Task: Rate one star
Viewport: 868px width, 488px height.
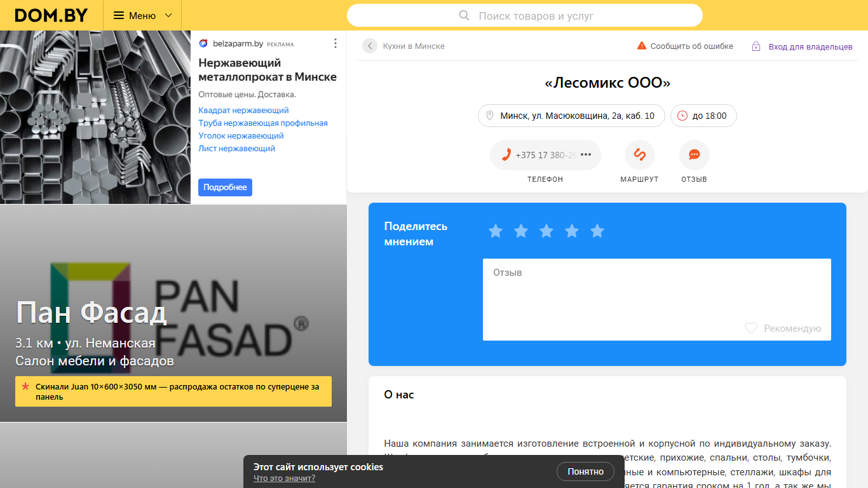Action: [496, 231]
